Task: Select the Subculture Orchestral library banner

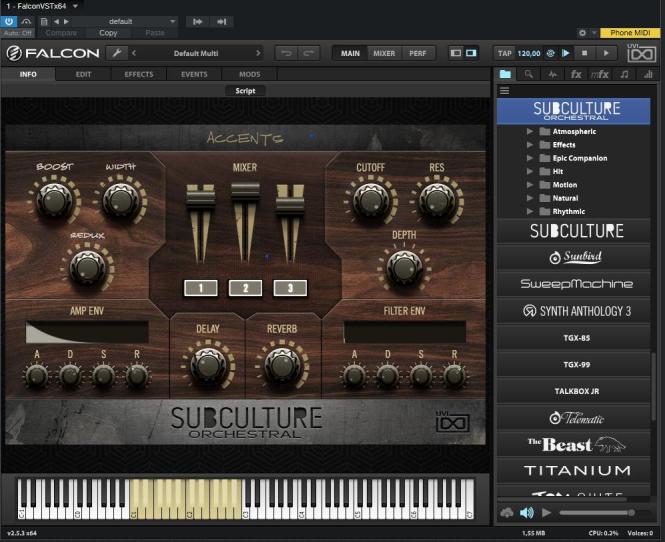Action: coord(573,111)
